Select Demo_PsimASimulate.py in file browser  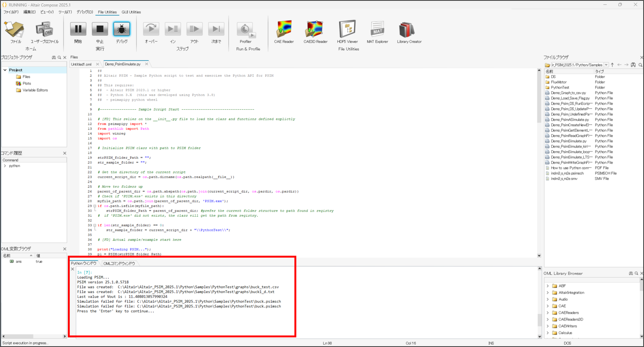coord(570,119)
